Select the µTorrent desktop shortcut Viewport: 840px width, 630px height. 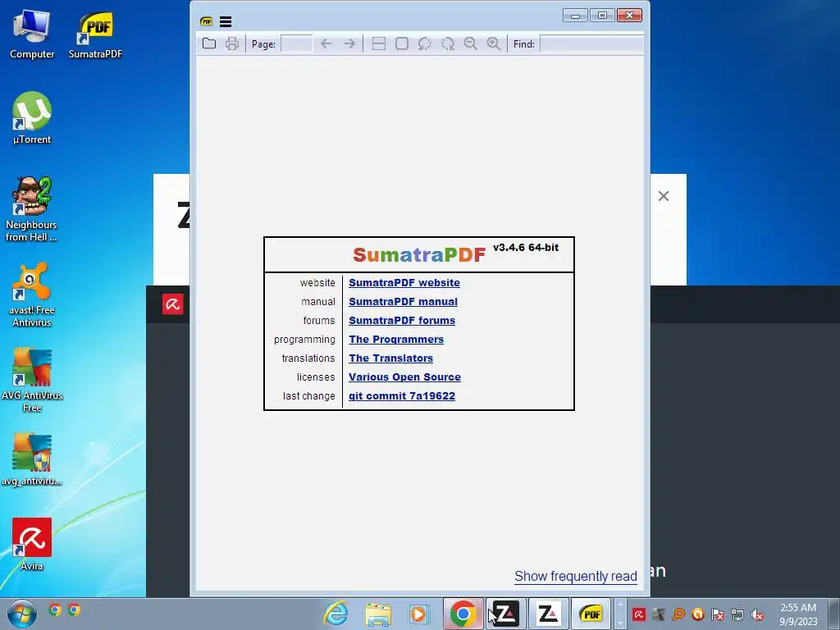32,118
